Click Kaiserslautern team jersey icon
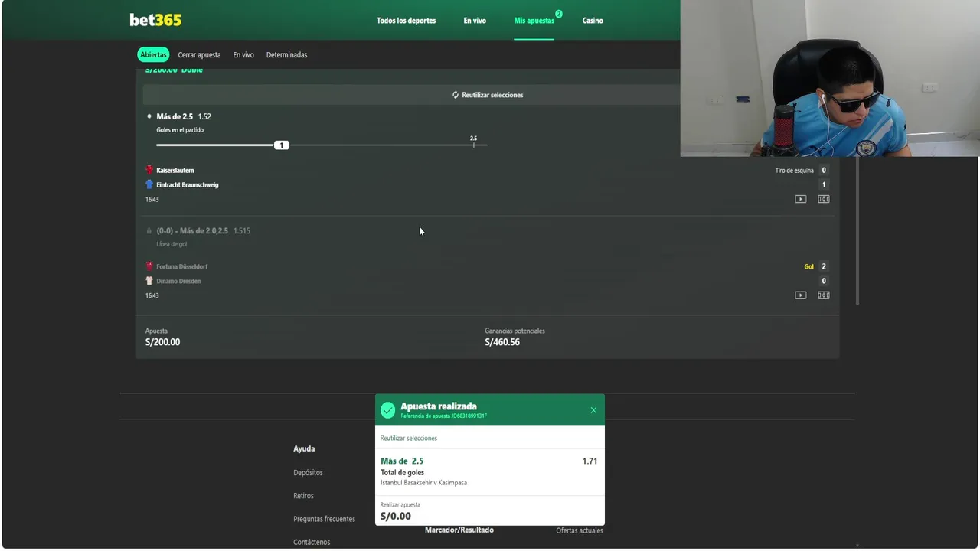 click(149, 170)
